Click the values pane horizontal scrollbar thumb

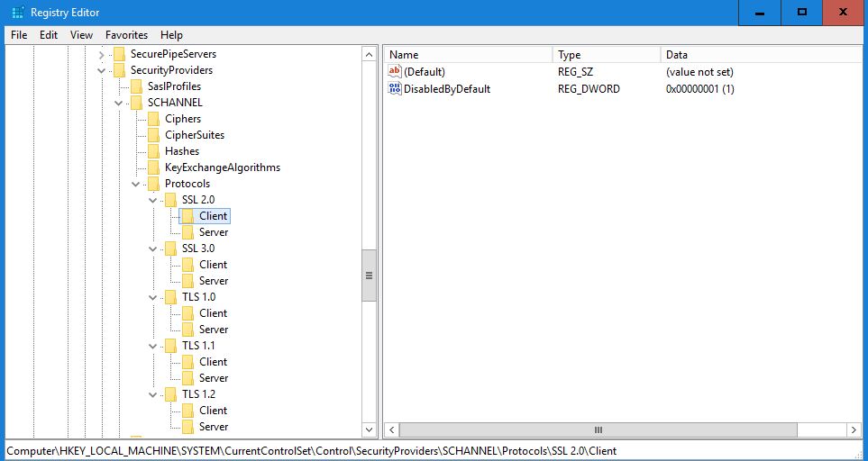(x=598, y=429)
